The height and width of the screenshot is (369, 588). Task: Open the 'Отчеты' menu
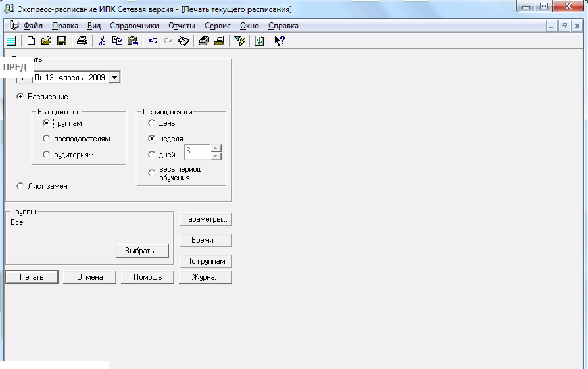pos(182,26)
